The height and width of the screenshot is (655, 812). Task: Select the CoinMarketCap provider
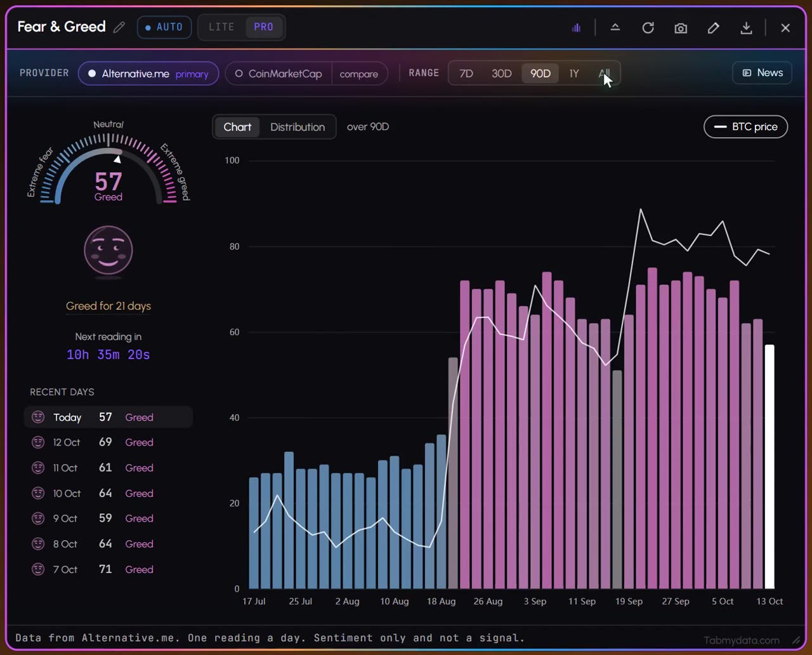[278, 74]
